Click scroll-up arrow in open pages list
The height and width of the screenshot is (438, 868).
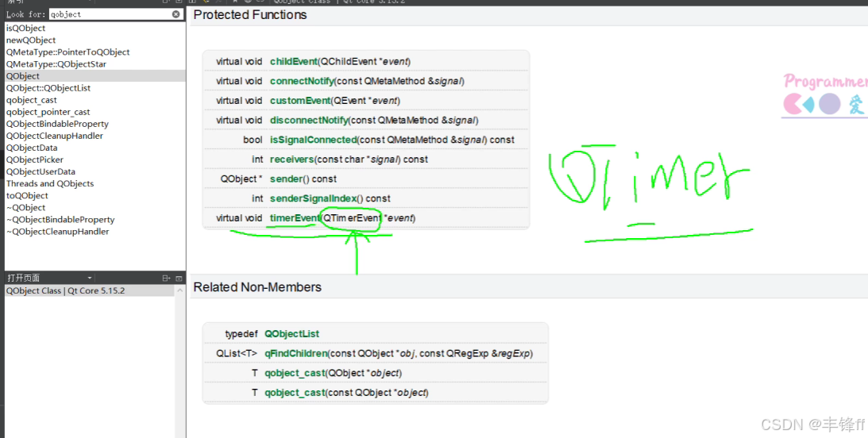(x=180, y=290)
